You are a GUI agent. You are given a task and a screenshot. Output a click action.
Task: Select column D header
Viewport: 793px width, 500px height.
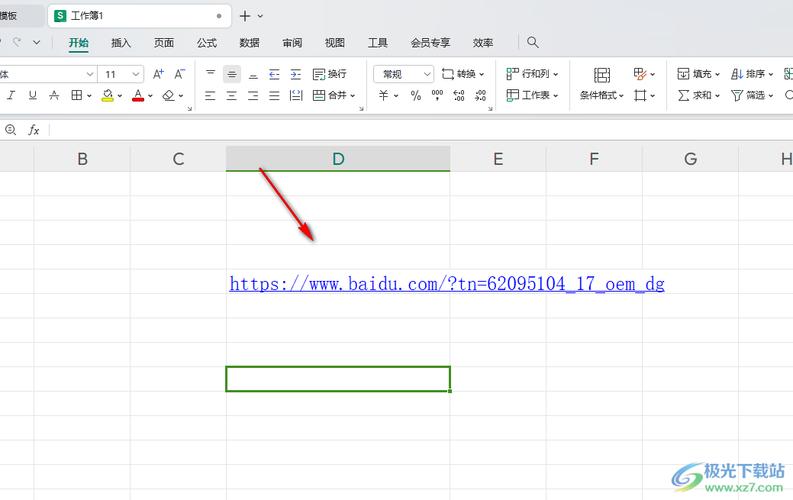(338, 159)
